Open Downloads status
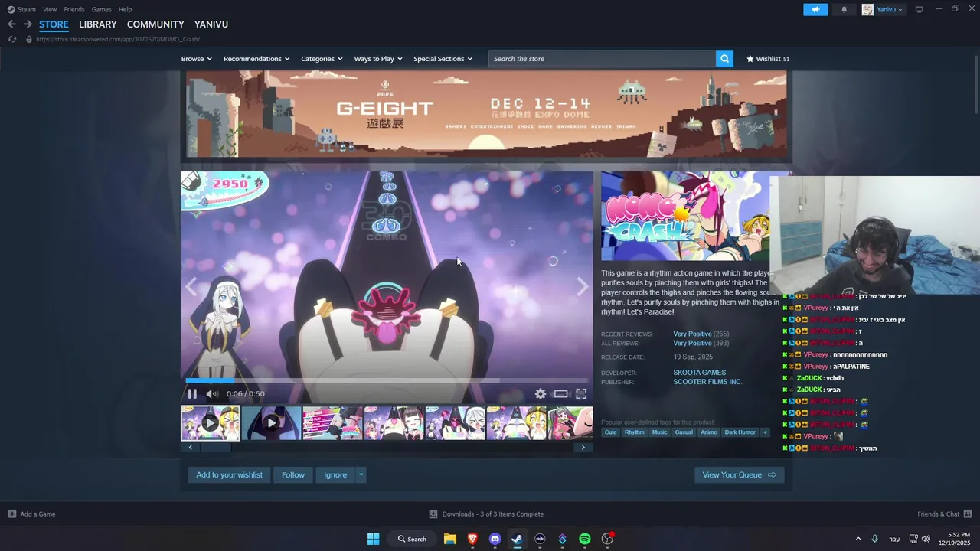This screenshot has width=980, height=551. pos(486,514)
